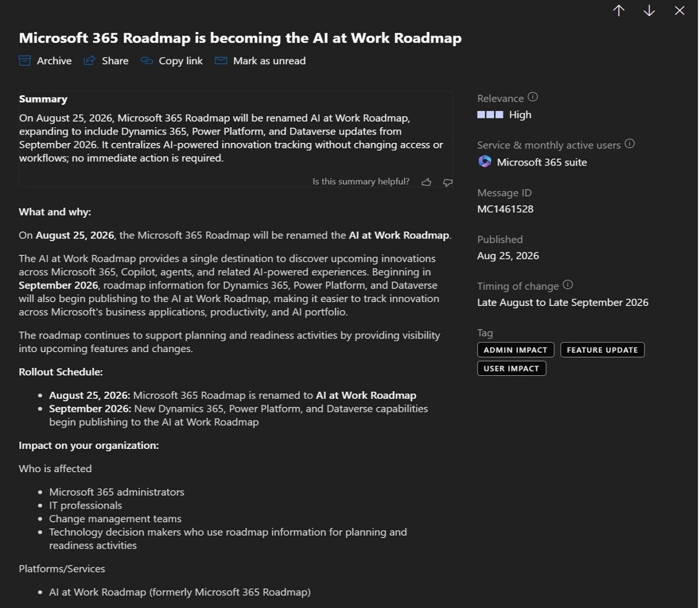Click the 'Rollout Schedule:' heading
Image resolution: width=700 pixels, height=608 pixels.
[x=61, y=371]
